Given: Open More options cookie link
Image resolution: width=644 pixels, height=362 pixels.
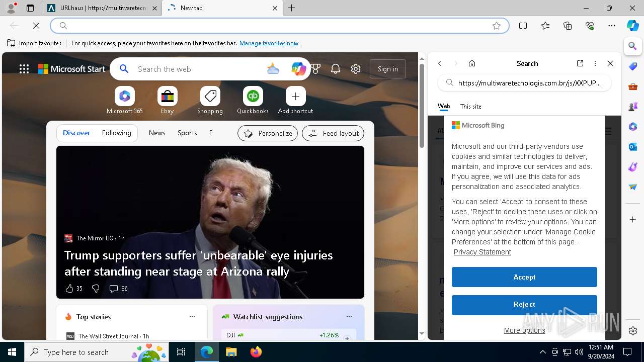Looking at the screenshot, I should click(x=524, y=330).
